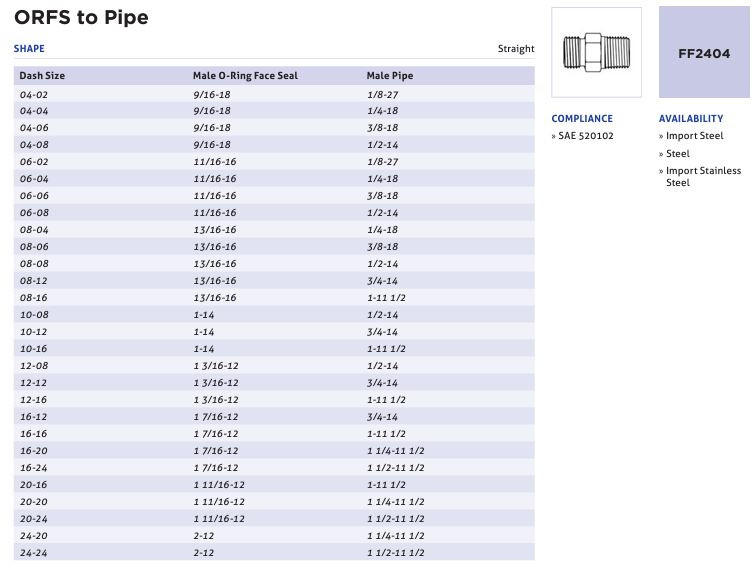The image size is (754, 570).
Task: Select the 12-08 dash size row
Action: click(274, 366)
